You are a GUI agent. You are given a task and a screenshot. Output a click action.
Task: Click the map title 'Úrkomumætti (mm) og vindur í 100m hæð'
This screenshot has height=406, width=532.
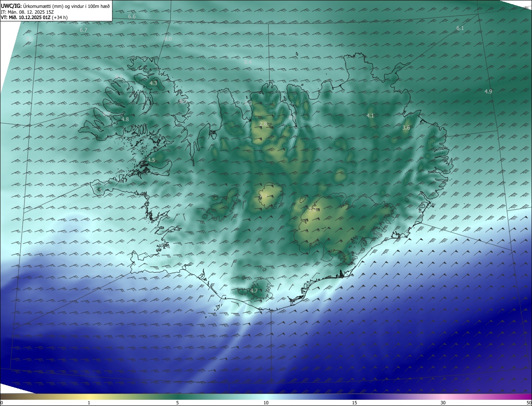(x=66, y=6)
